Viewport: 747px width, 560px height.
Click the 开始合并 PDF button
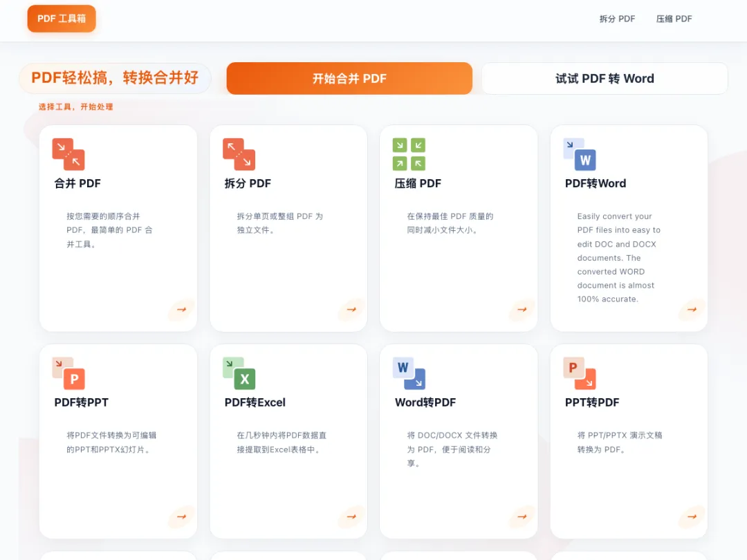[349, 79]
